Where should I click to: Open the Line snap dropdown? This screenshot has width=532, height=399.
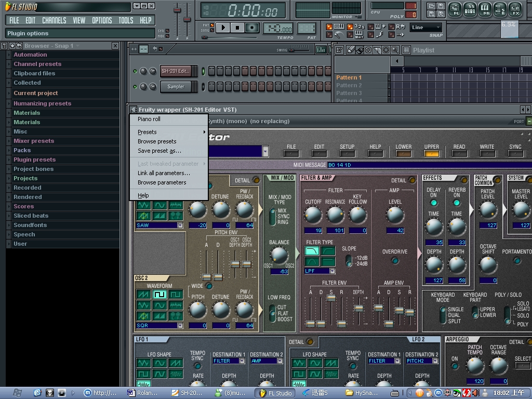click(426, 28)
